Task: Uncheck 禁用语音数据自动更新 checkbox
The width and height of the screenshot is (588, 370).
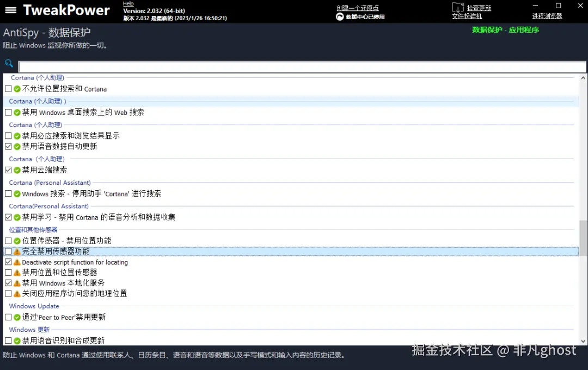Action: 8,147
